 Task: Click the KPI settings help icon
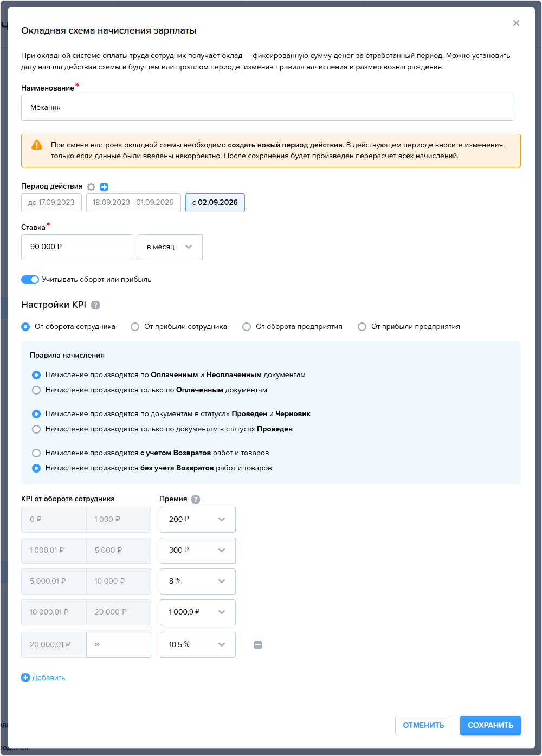click(95, 305)
